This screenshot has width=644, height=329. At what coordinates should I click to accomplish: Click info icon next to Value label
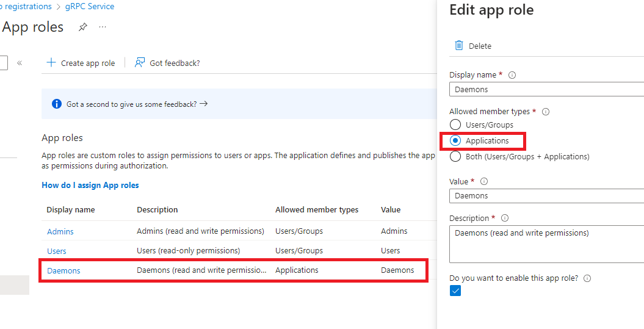click(484, 181)
